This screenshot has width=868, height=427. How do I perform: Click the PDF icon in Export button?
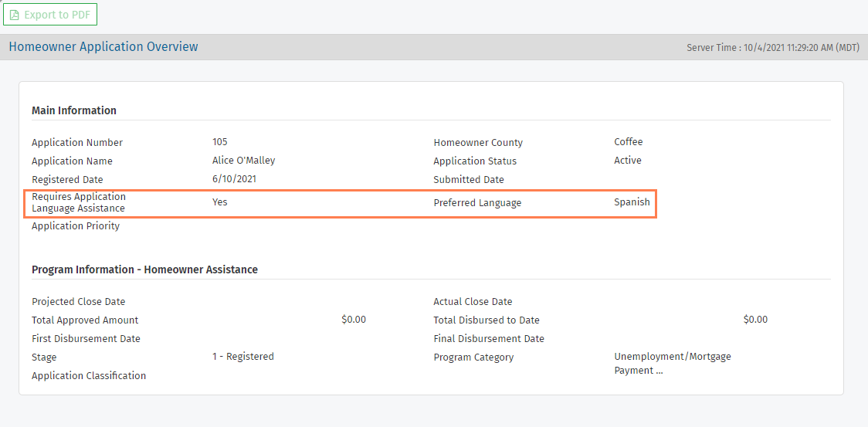(14, 15)
